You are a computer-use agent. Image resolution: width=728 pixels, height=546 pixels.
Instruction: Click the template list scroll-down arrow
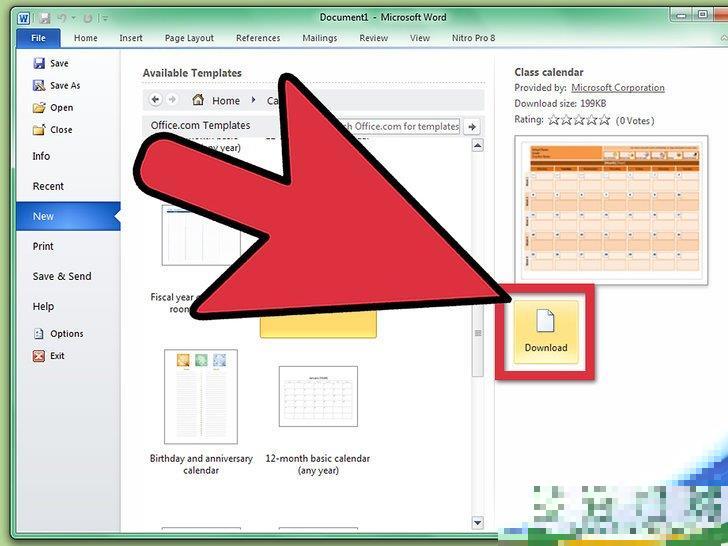click(x=477, y=523)
